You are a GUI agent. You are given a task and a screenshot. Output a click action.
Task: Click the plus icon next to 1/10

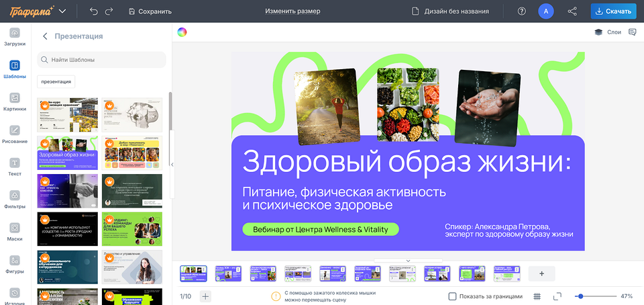[205, 296]
